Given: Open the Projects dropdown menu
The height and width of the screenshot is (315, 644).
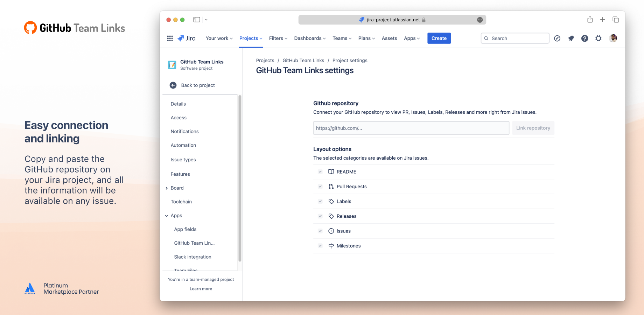Looking at the screenshot, I should point(251,38).
